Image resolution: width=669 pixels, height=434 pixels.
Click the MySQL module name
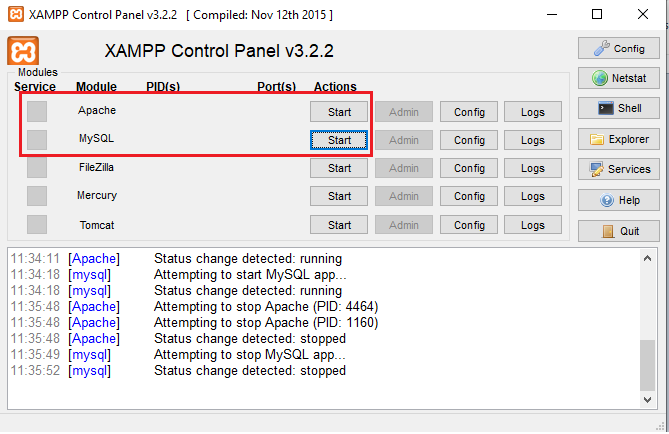click(x=96, y=138)
